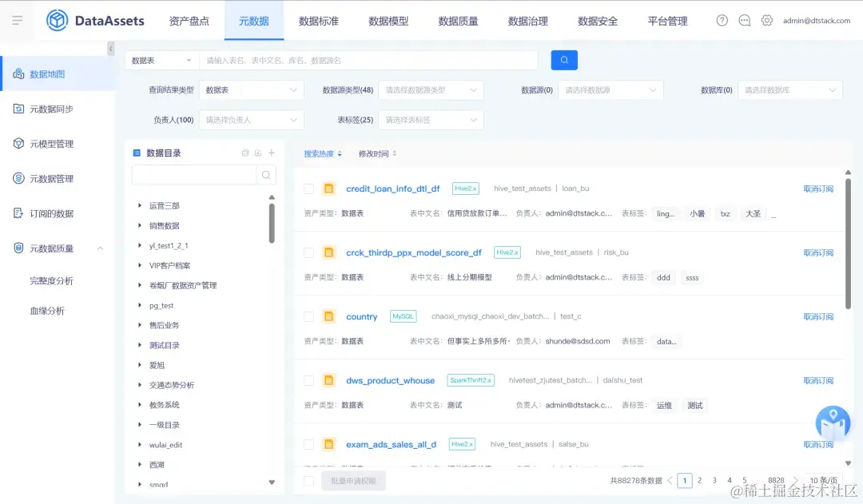863x504 pixels.
Task: Toggle the select-all checkbox at bottom
Action: (308, 481)
